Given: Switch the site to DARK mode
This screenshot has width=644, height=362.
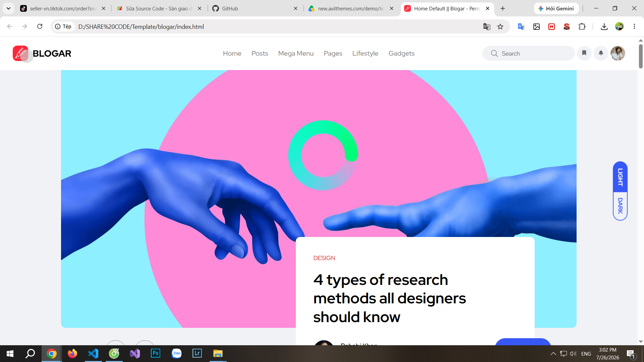Looking at the screenshot, I should [620, 206].
